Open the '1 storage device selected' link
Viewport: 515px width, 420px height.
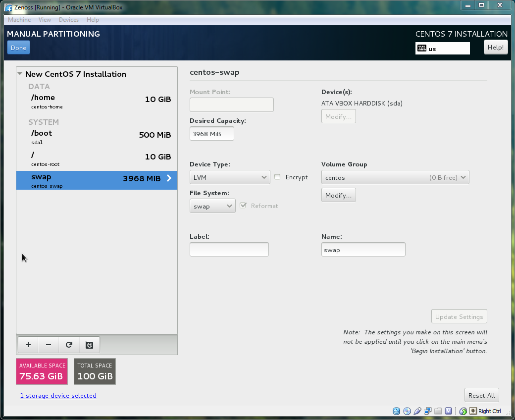(x=58, y=396)
